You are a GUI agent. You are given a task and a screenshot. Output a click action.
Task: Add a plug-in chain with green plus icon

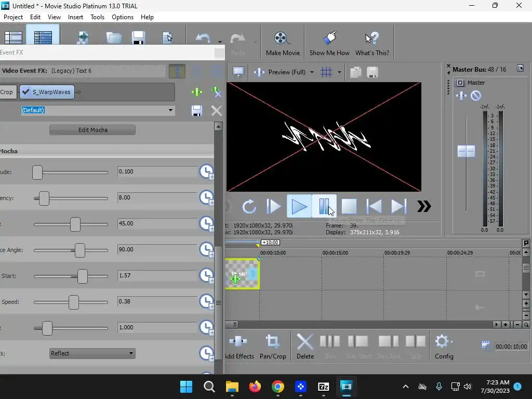point(197,92)
